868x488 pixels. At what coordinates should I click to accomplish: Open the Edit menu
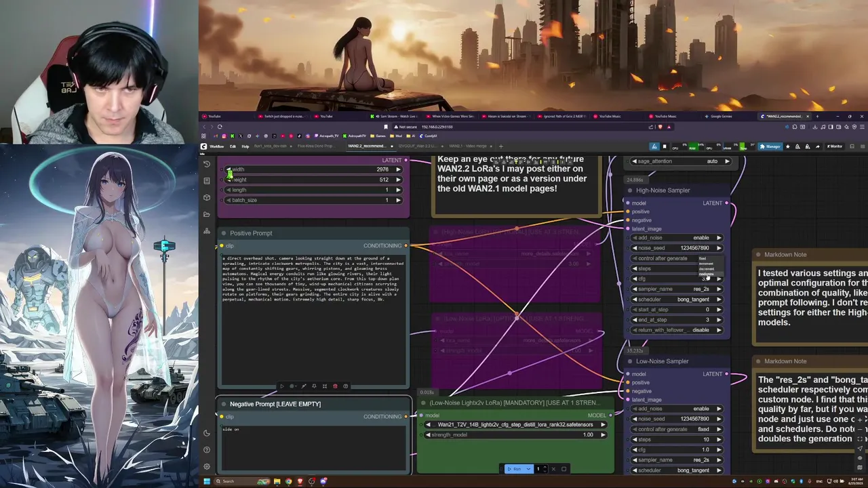pyautogui.click(x=233, y=146)
